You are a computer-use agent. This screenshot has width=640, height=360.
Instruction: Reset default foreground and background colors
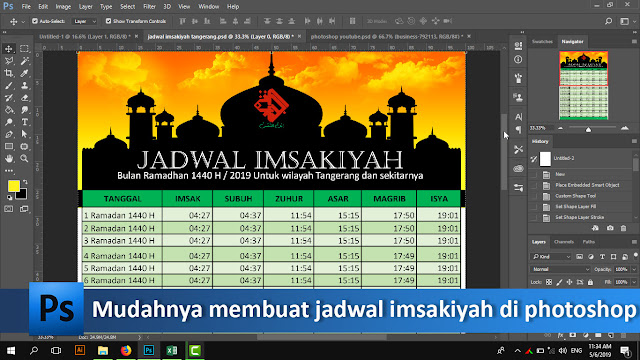(9, 198)
